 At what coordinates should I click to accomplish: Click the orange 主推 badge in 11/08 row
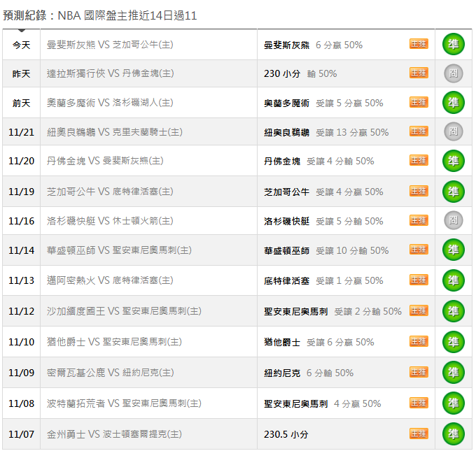click(419, 403)
